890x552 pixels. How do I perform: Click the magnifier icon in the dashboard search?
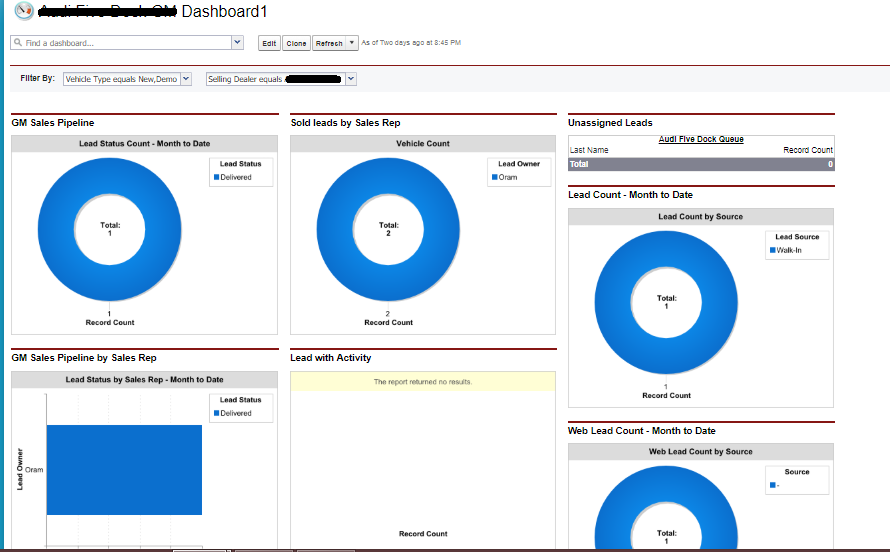tap(18, 43)
